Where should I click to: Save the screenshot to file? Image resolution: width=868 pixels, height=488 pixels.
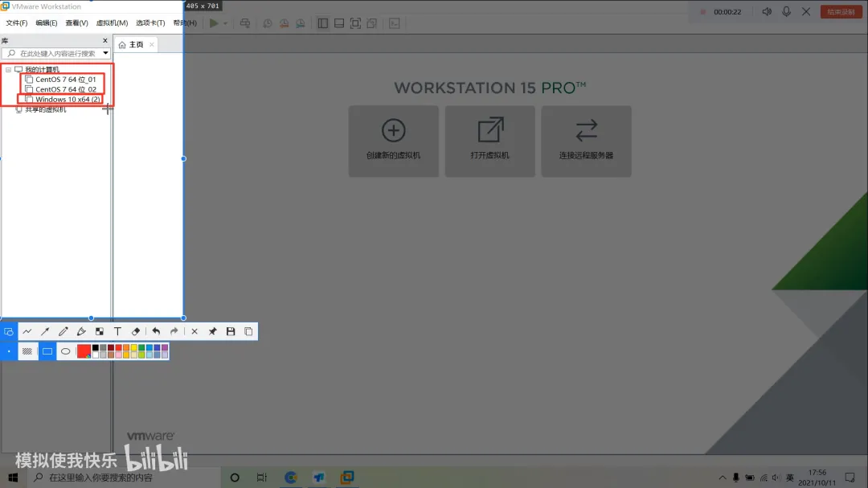[231, 331]
